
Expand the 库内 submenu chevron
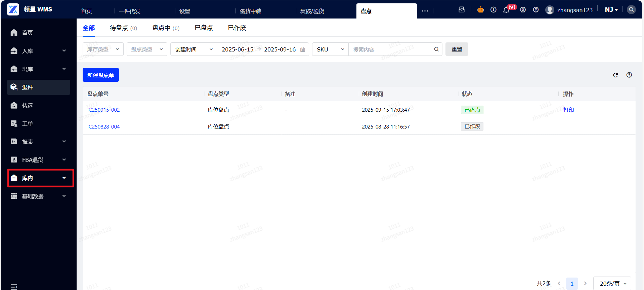[64, 178]
